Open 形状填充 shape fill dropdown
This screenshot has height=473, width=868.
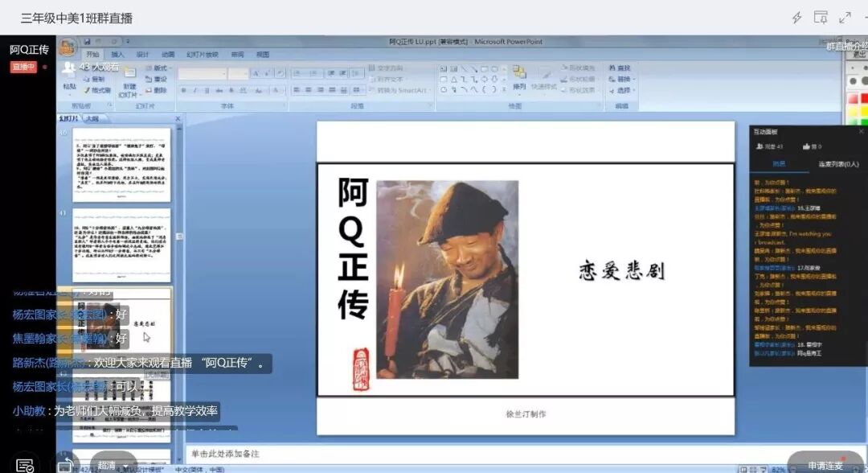578,68
